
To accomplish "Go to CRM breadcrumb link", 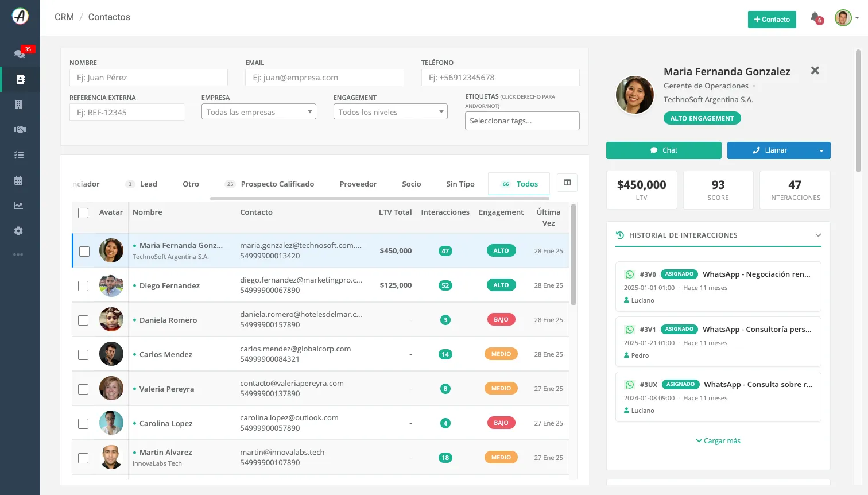I will click(x=64, y=17).
